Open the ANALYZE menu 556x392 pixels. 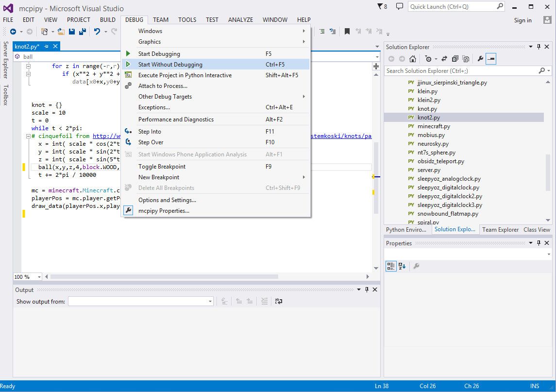[x=240, y=19]
